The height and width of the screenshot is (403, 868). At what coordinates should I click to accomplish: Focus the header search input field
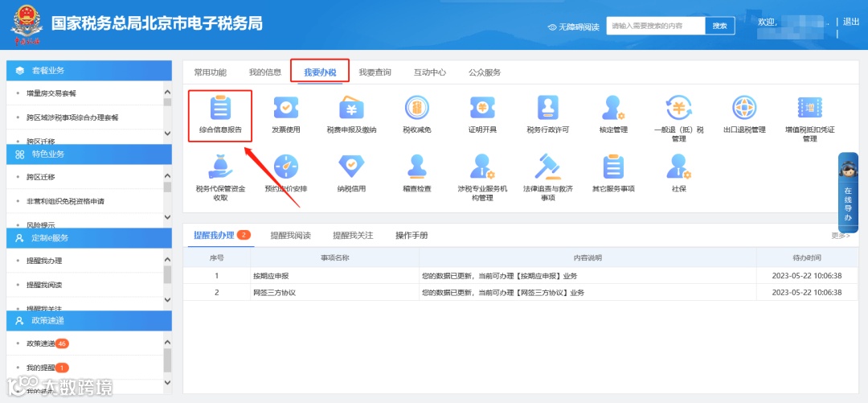pos(656,26)
